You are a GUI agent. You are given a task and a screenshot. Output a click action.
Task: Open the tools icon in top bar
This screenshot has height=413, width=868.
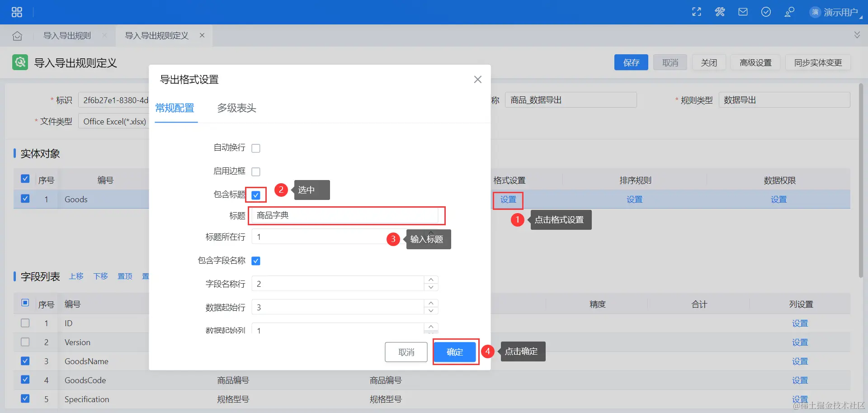[x=720, y=12]
